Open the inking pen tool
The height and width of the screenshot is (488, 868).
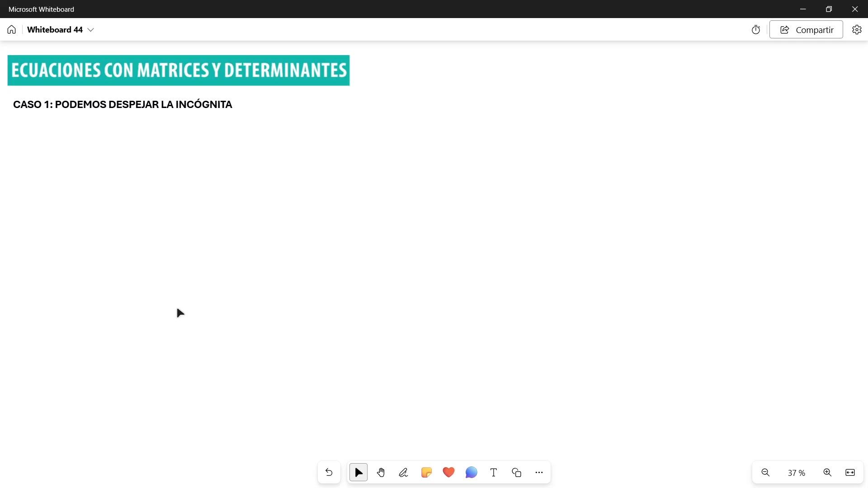click(x=403, y=473)
